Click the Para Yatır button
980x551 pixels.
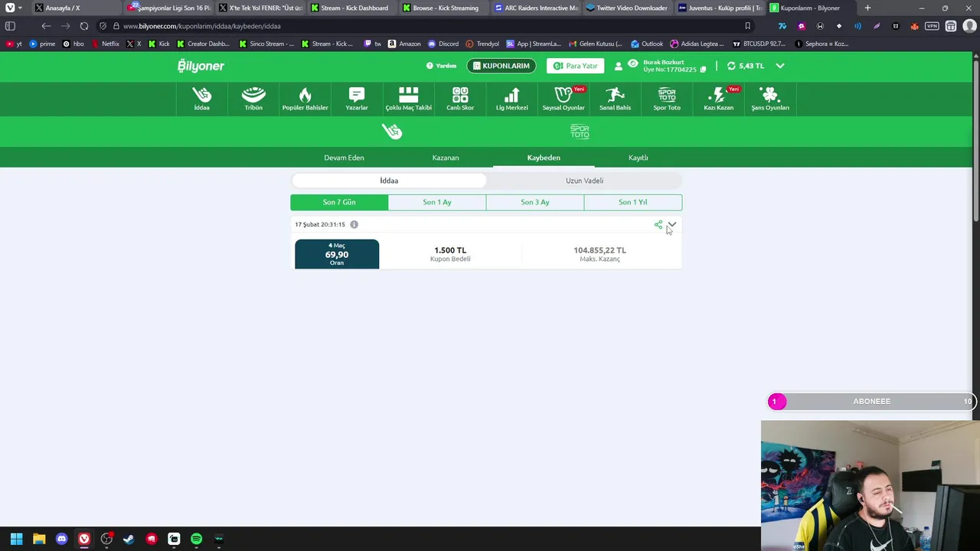pos(575,66)
